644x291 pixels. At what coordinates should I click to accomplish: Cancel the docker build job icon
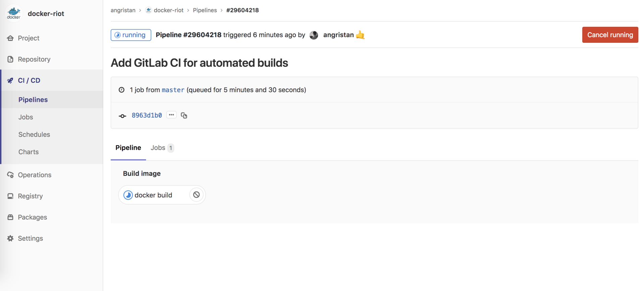coord(197,195)
